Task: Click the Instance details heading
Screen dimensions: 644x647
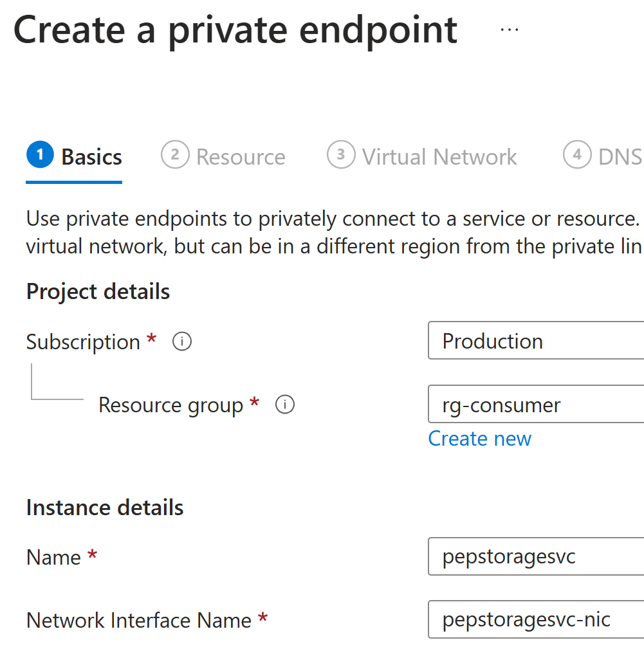Action: (105, 507)
